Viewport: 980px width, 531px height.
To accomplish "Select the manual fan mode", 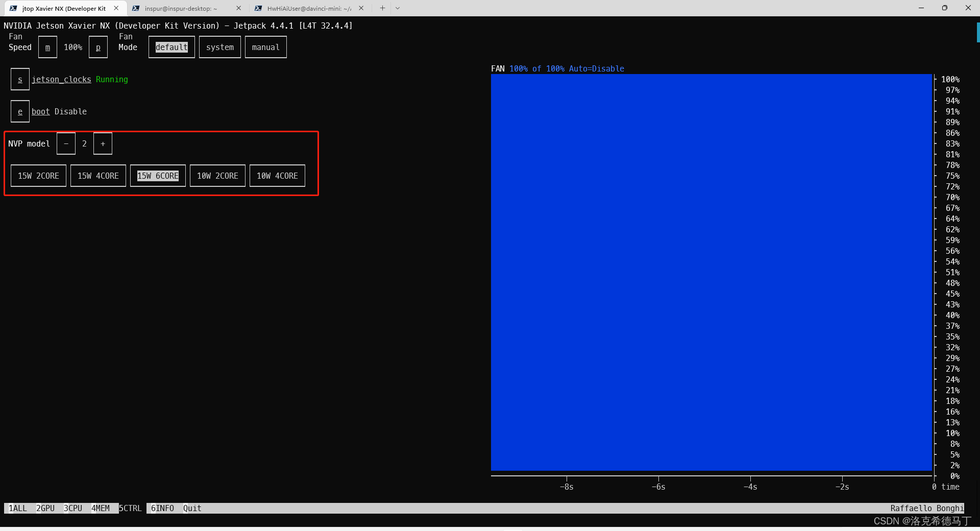I will [x=265, y=47].
